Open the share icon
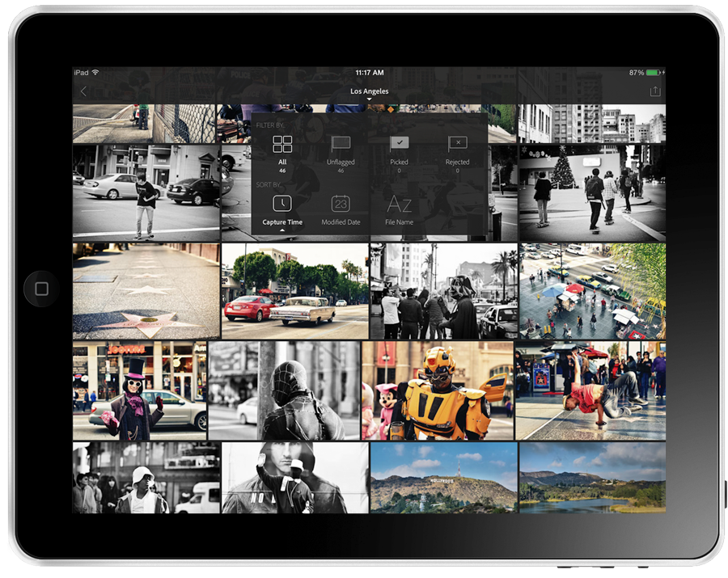Image resolution: width=728 pixels, height=578 pixels. point(655,91)
